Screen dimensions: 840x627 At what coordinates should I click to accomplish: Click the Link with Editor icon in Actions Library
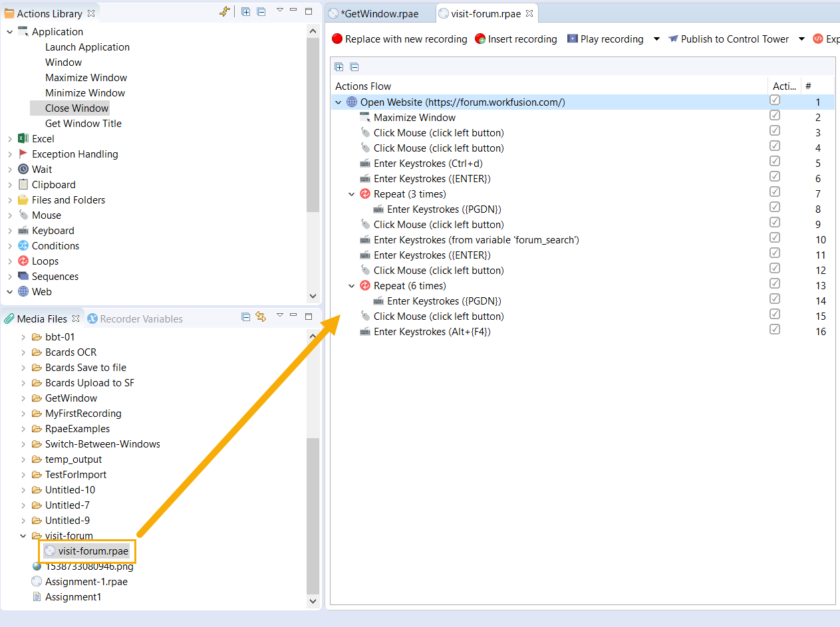225,11
